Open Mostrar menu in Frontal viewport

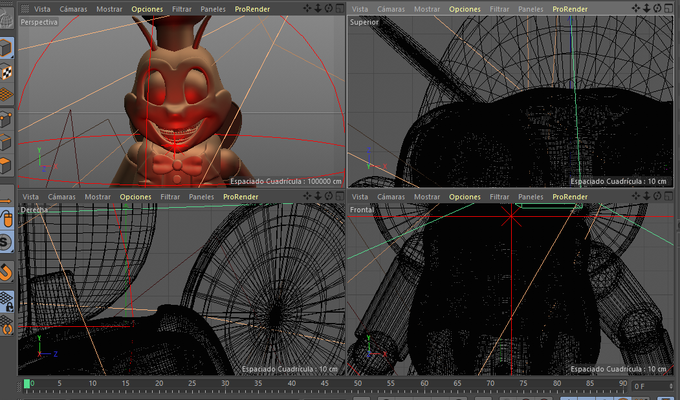427,197
